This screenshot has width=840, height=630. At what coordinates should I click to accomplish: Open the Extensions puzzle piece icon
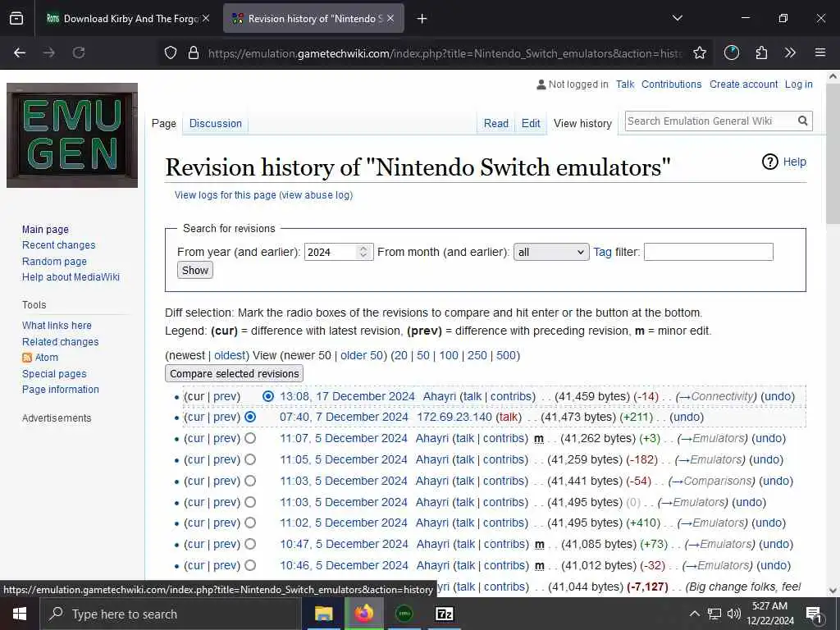761,52
